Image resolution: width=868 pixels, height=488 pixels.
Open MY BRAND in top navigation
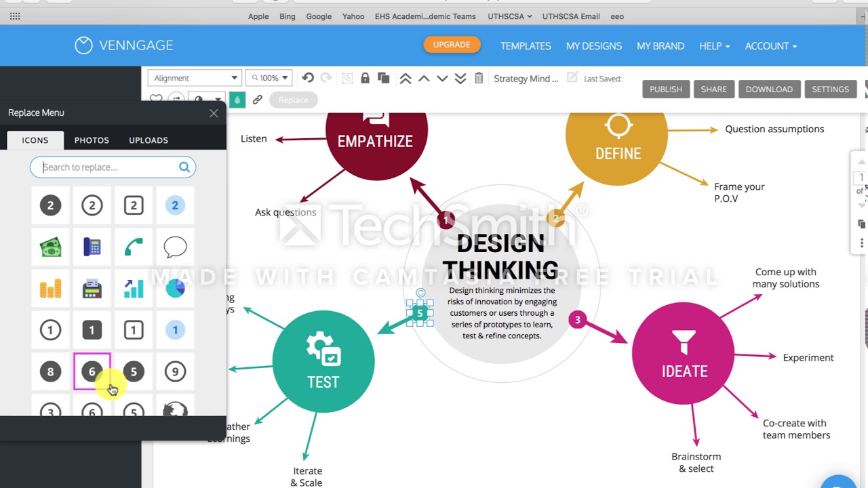tap(660, 46)
